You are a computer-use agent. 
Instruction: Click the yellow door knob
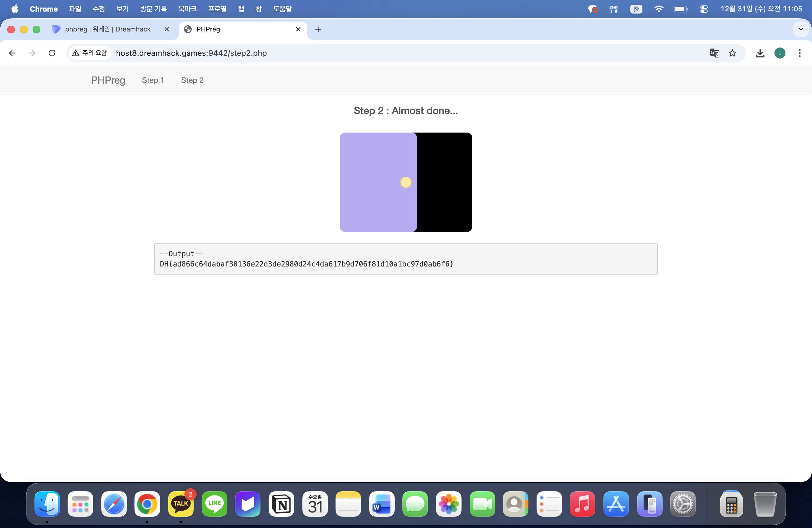406,182
